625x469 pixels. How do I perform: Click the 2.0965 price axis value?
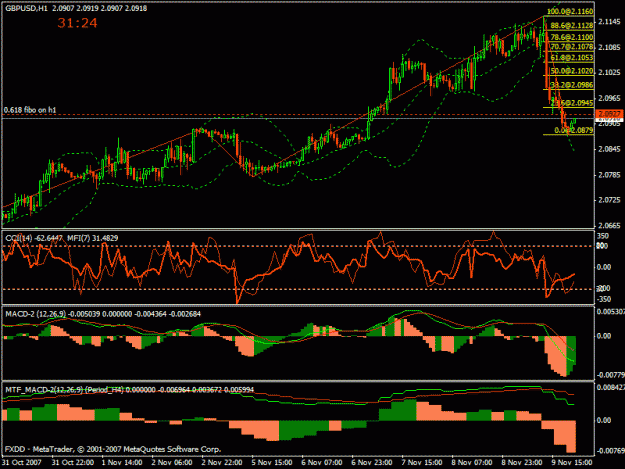click(x=609, y=98)
